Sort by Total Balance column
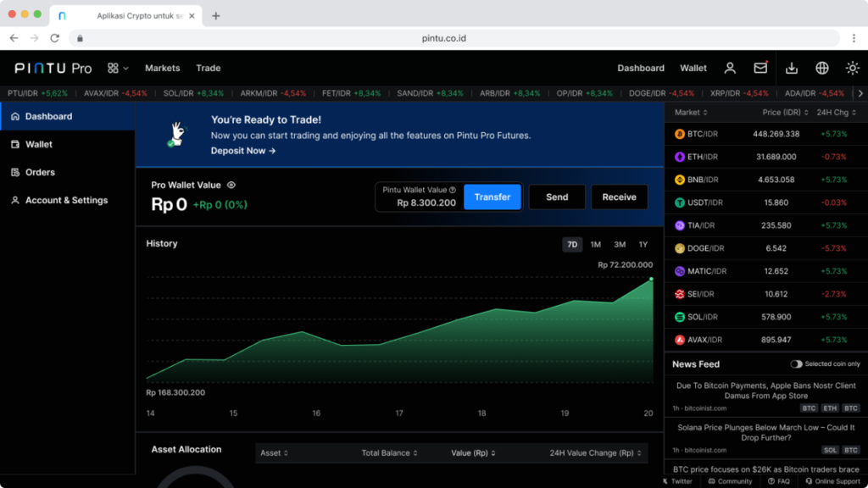The width and height of the screenshot is (868, 488). tap(389, 452)
